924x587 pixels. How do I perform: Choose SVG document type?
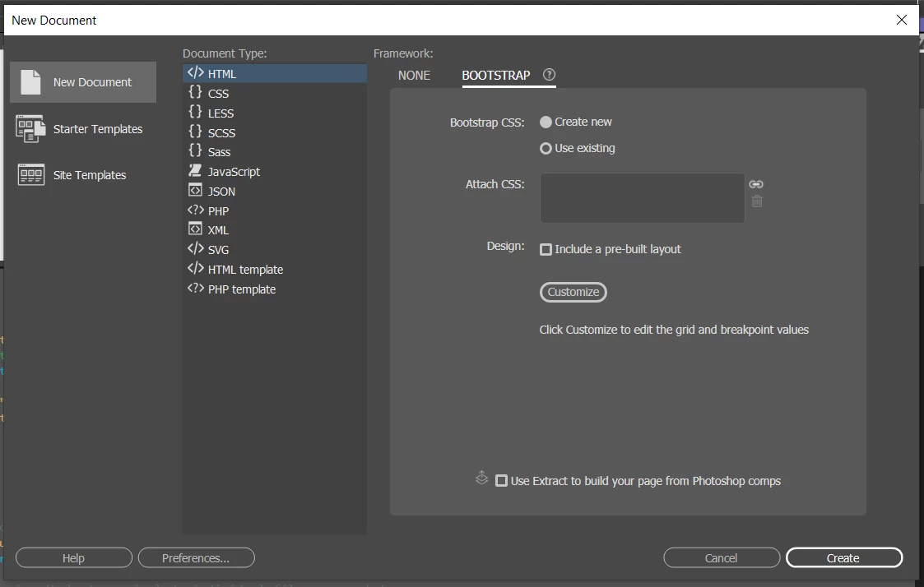(x=275, y=249)
